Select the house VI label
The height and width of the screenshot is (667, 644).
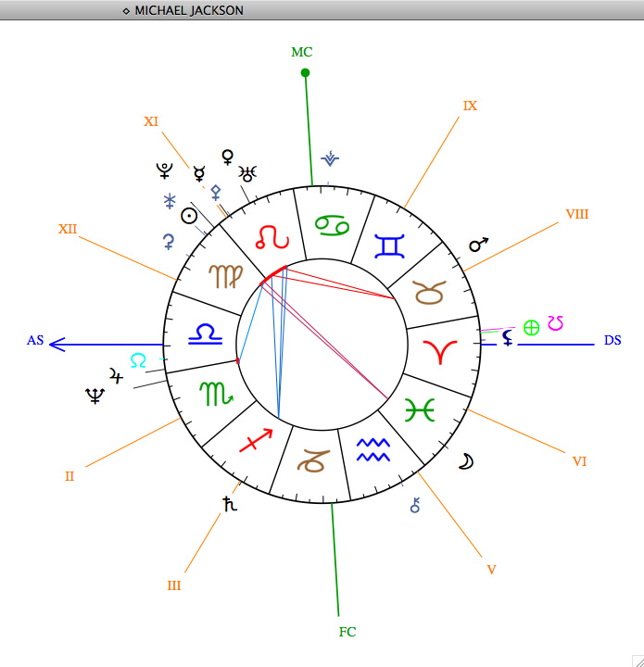point(579,461)
